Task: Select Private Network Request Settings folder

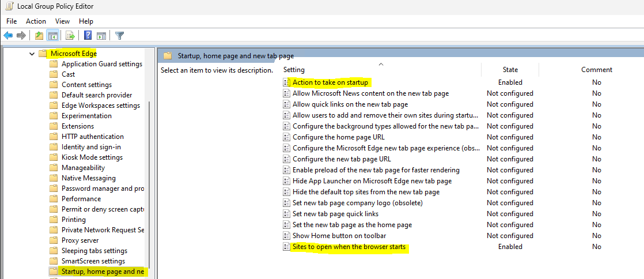Action: [x=103, y=230]
